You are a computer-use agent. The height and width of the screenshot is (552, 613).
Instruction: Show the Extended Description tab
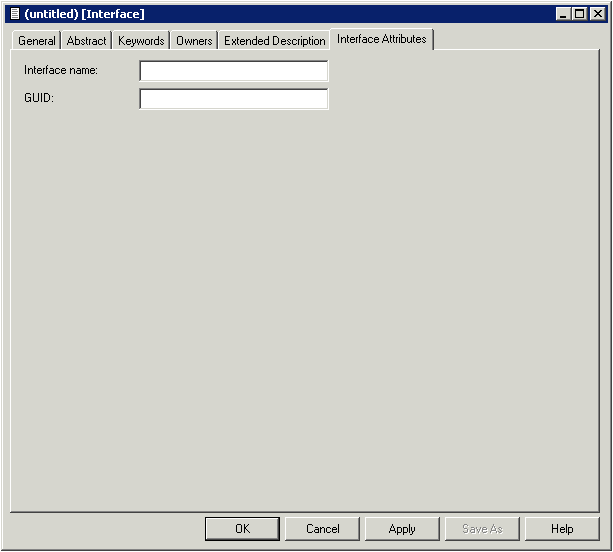pos(274,41)
